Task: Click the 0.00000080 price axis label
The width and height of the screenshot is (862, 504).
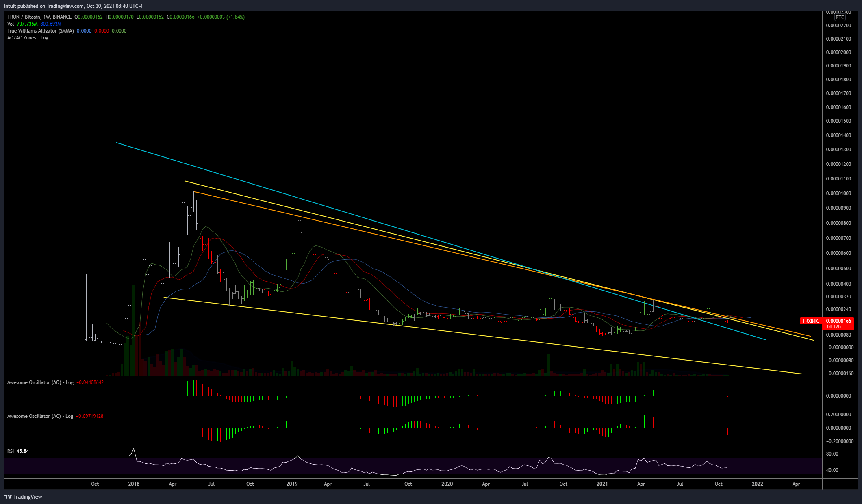Action: [838, 335]
